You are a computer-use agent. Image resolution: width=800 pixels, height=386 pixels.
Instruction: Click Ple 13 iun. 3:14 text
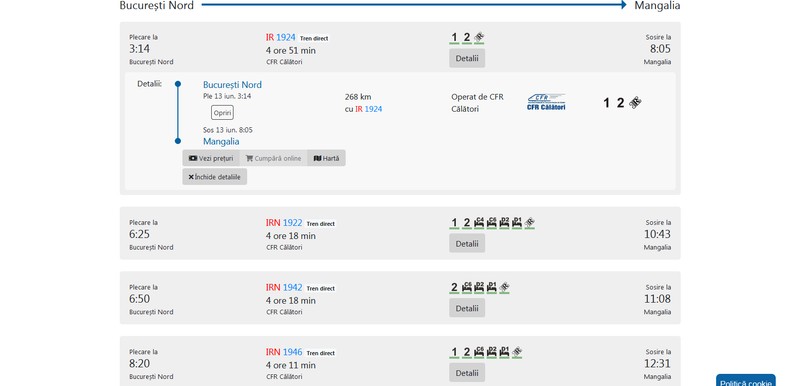(227, 96)
